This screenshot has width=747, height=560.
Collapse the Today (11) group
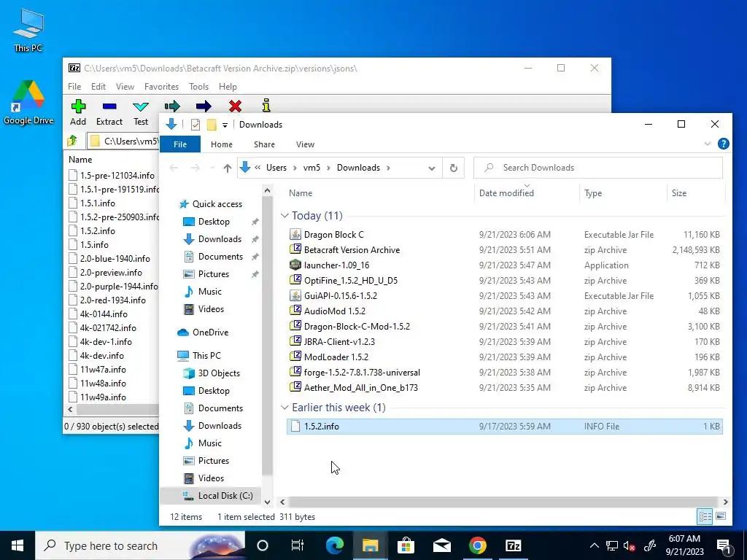click(285, 216)
